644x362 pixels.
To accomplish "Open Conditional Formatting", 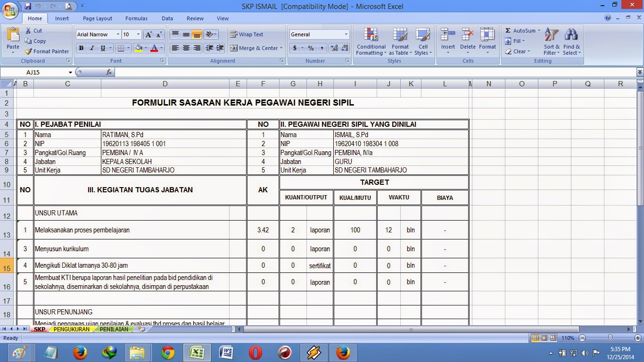I will 371,41.
